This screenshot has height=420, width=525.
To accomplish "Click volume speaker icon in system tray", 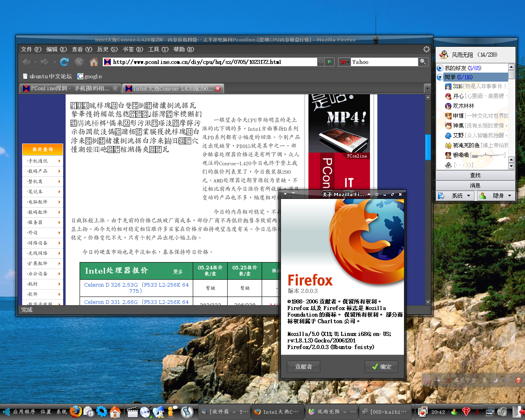I will [503, 411].
